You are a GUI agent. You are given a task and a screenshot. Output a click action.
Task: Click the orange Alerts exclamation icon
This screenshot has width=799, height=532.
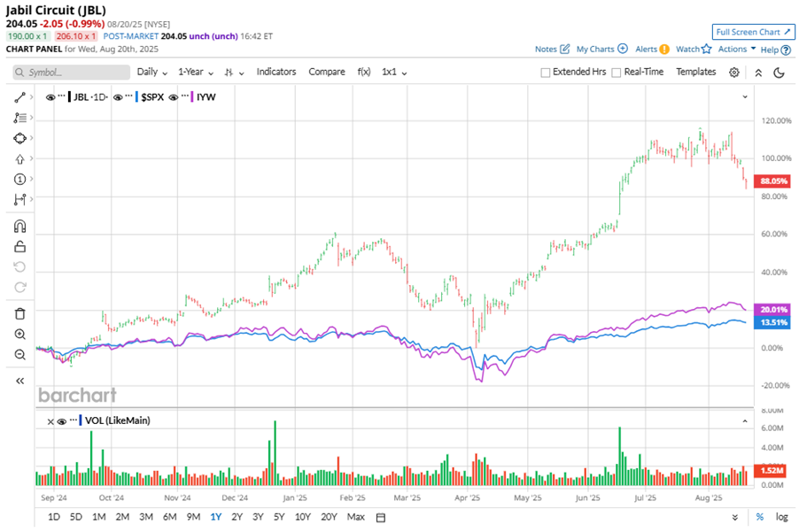tap(664, 50)
